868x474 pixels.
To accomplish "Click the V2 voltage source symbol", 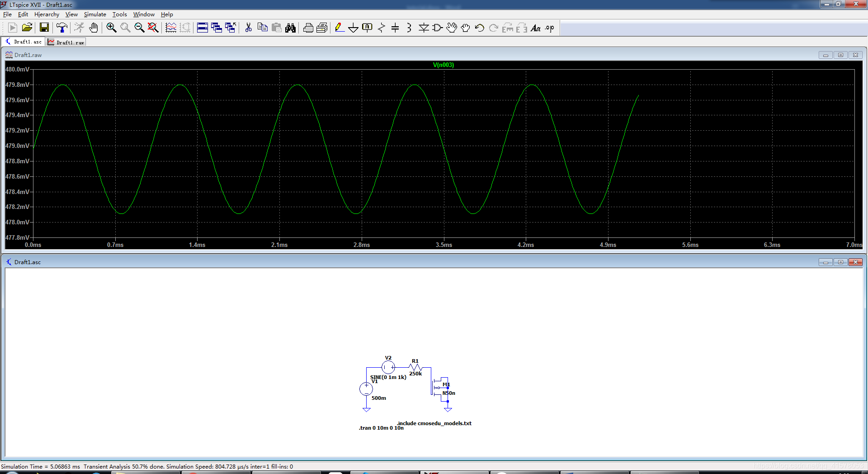I will tap(388, 367).
